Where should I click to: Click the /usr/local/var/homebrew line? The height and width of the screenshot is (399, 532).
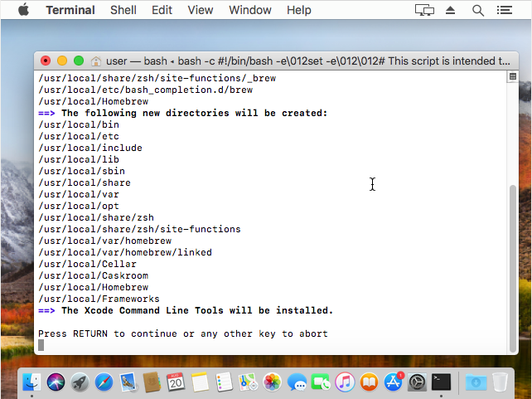(x=105, y=241)
